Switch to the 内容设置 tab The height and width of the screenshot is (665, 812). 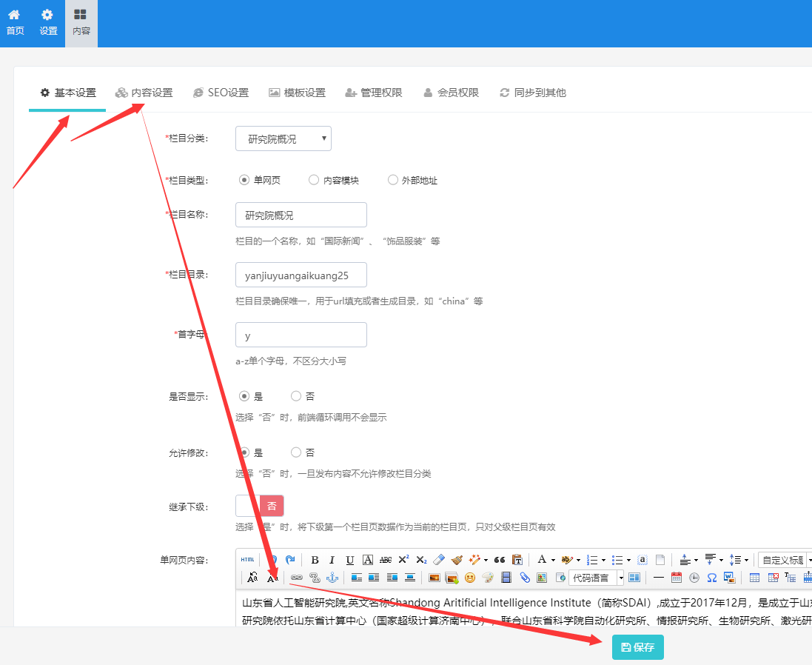144,93
